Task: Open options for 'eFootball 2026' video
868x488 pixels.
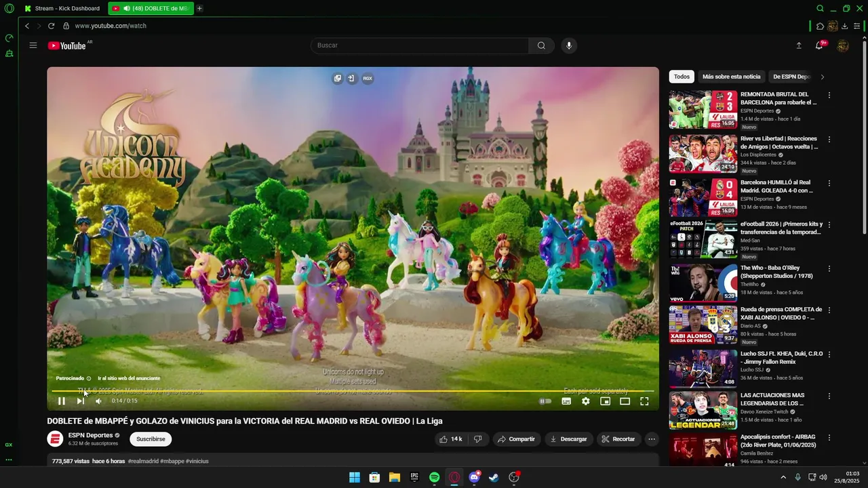Action: [x=829, y=225]
